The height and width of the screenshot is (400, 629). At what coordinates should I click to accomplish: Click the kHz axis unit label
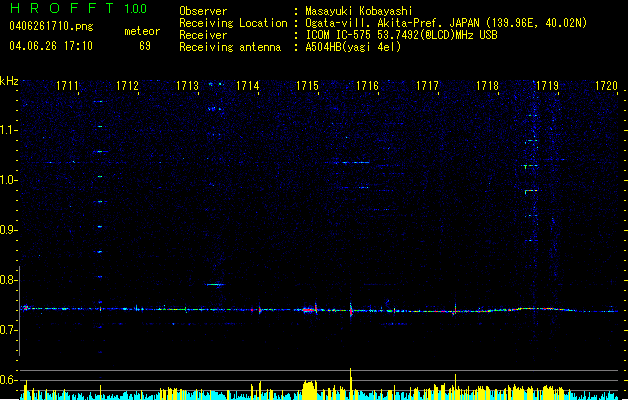pyautogui.click(x=9, y=81)
